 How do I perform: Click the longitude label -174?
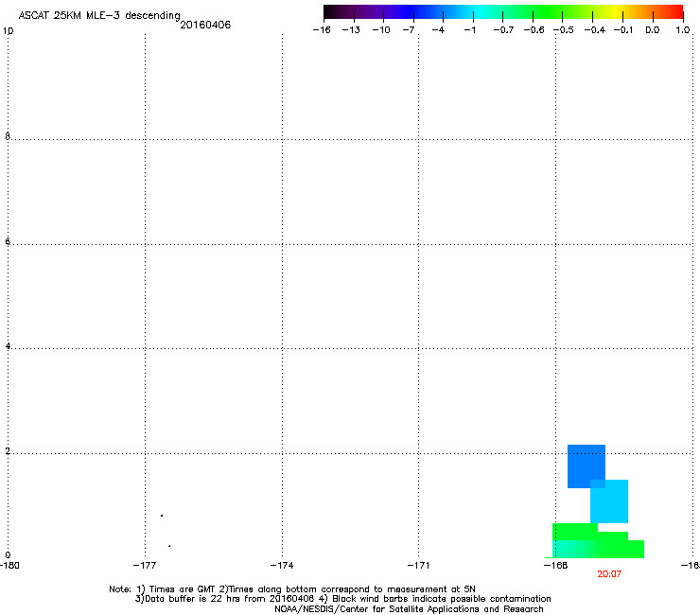pyautogui.click(x=282, y=566)
